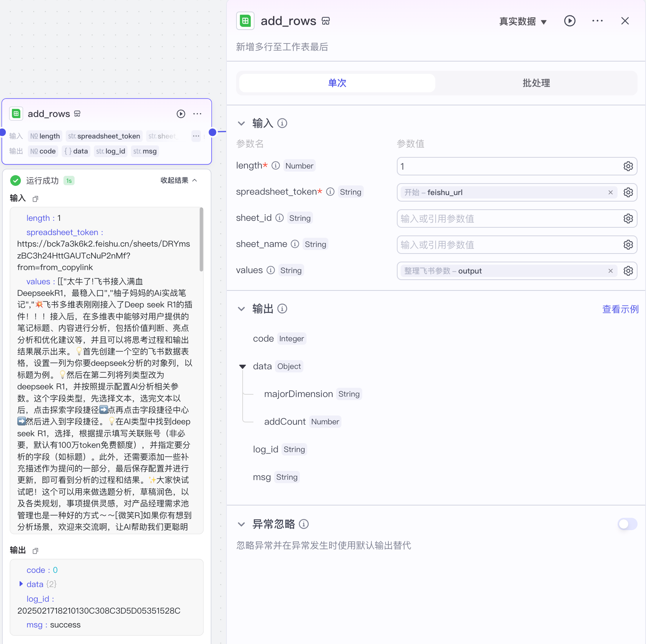The height and width of the screenshot is (644, 646).
Task: Click the 'code : 0' output line
Action: click(x=42, y=570)
